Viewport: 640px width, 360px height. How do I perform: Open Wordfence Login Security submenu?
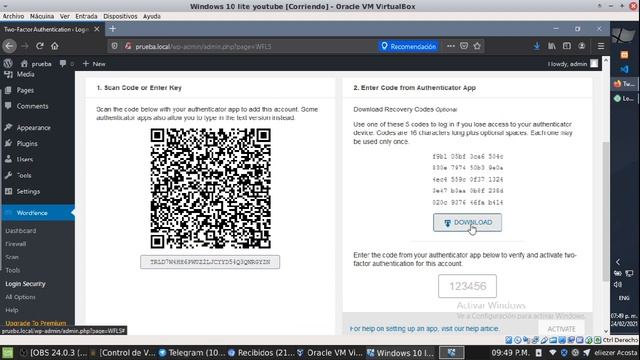pyautogui.click(x=25, y=284)
